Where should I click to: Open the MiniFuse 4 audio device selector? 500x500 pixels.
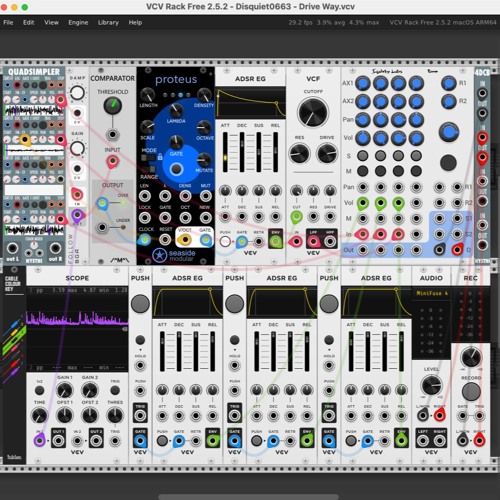click(x=431, y=293)
